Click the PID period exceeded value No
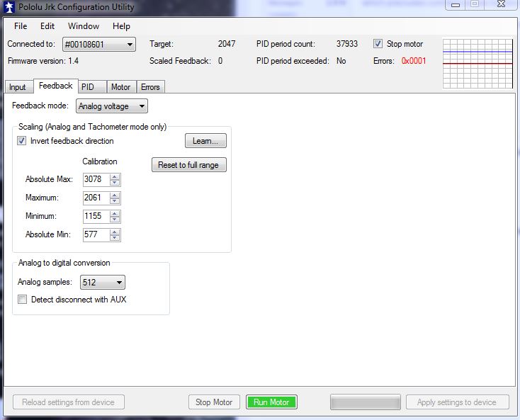 (341, 61)
